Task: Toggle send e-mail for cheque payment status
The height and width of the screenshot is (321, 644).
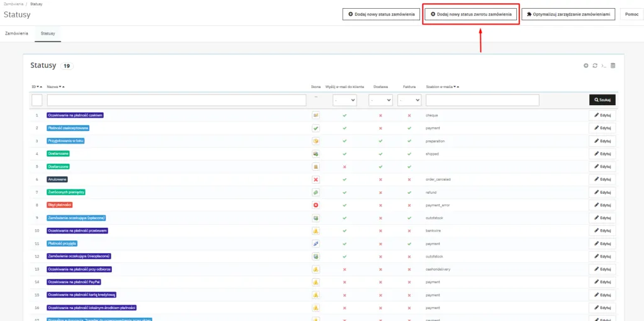Action: 344,115
